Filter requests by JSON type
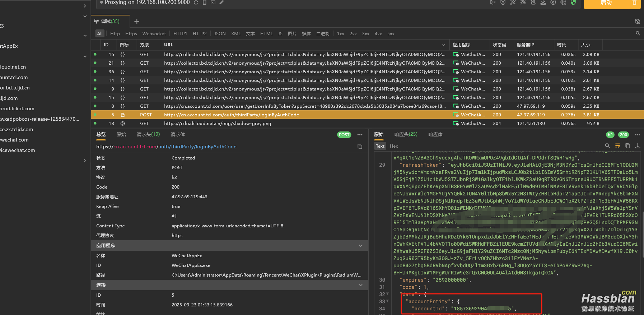644x315 pixels. click(x=220, y=34)
